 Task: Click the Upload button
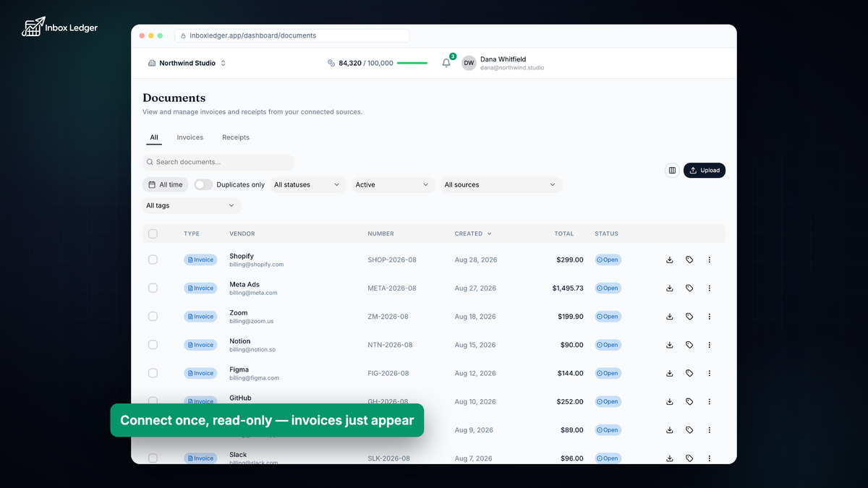pos(705,171)
